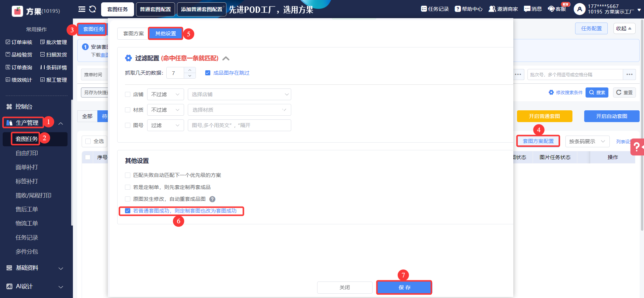Screen dimensions: 644x298
Task: Increase the 抓取几天 value with up arrow
Action: pyautogui.click(x=190, y=70)
